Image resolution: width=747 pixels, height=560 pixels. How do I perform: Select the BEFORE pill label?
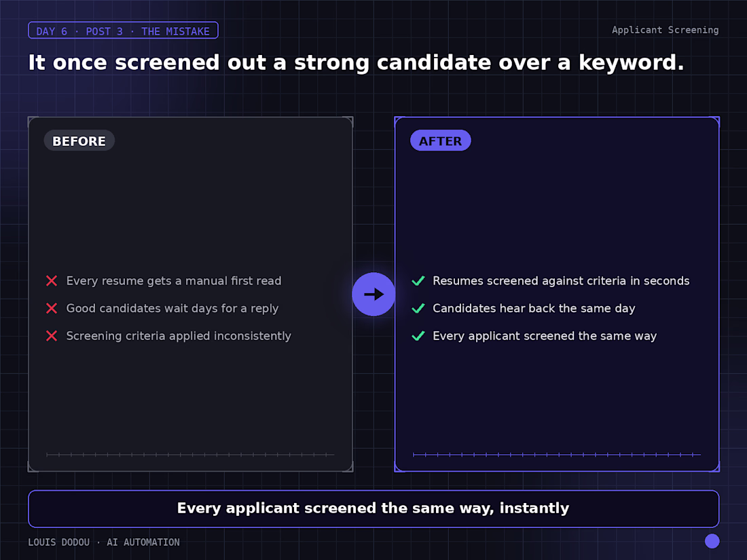coord(79,141)
